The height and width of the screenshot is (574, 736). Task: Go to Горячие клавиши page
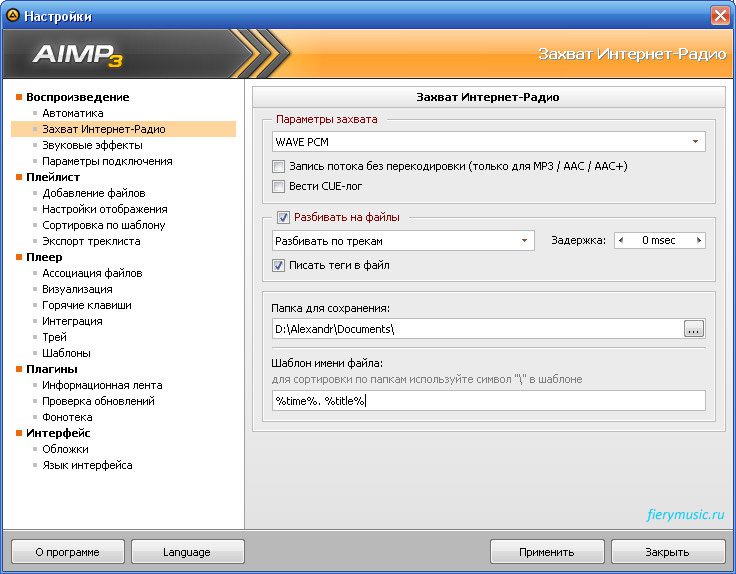coord(87,305)
